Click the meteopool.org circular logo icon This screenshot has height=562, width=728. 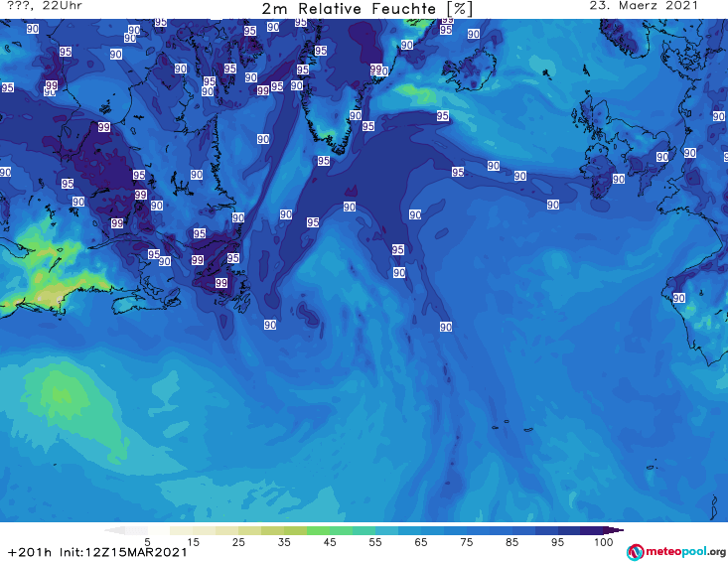(x=635, y=552)
